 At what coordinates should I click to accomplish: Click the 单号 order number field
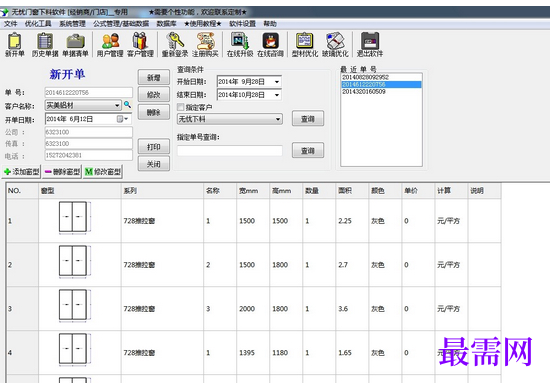pos(89,92)
